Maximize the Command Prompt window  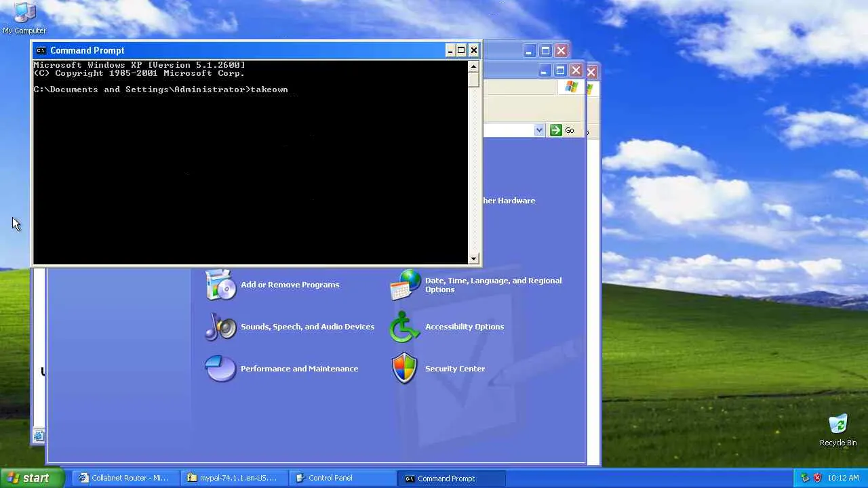click(x=462, y=50)
